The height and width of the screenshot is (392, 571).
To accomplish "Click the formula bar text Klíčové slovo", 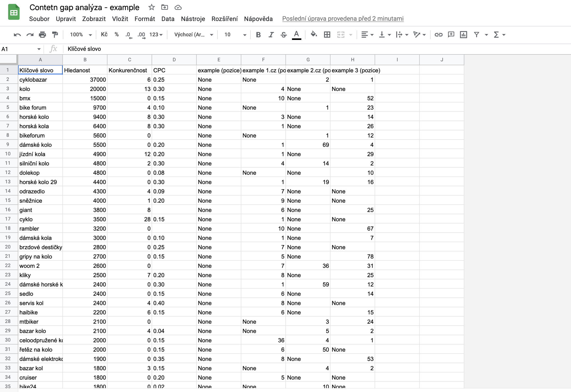I will [84, 49].
